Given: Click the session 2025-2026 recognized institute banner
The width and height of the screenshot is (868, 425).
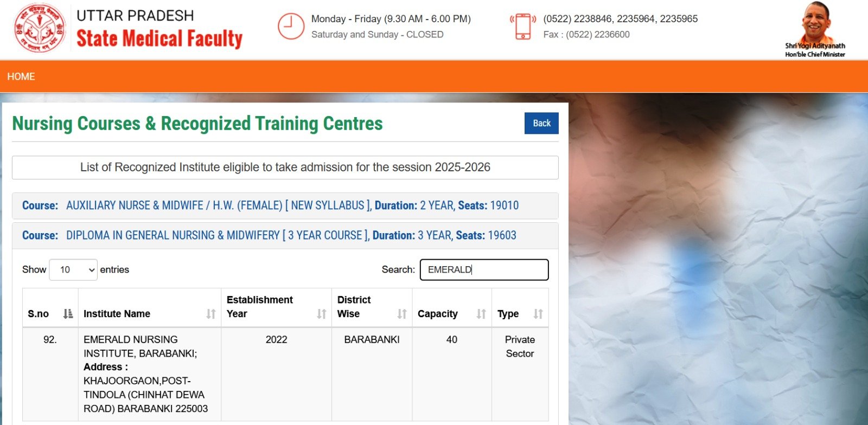Looking at the screenshot, I should (285, 168).
